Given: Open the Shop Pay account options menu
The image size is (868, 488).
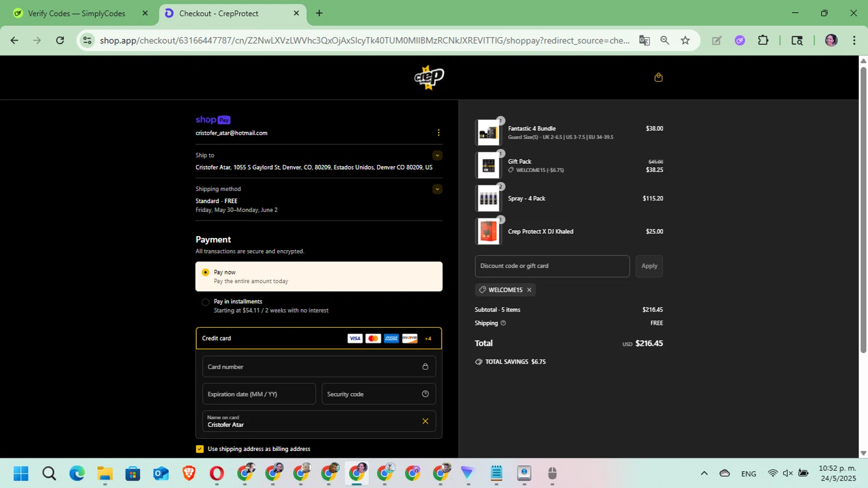Looking at the screenshot, I should point(438,133).
